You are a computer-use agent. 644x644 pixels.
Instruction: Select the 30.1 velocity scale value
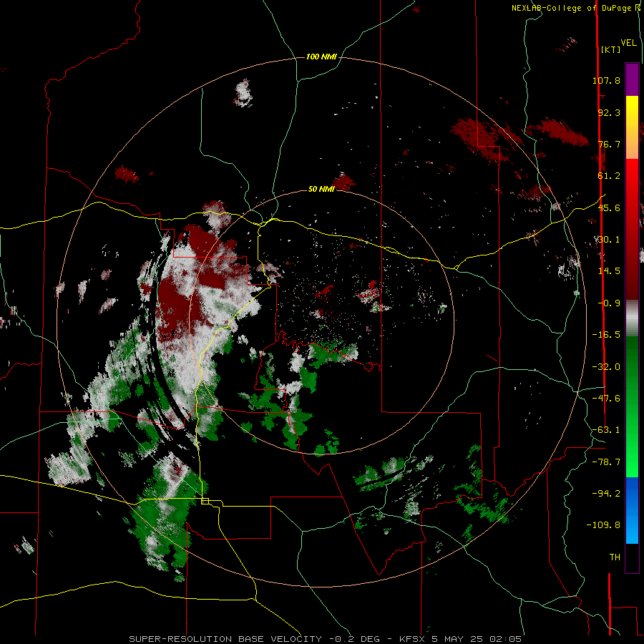point(609,240)
